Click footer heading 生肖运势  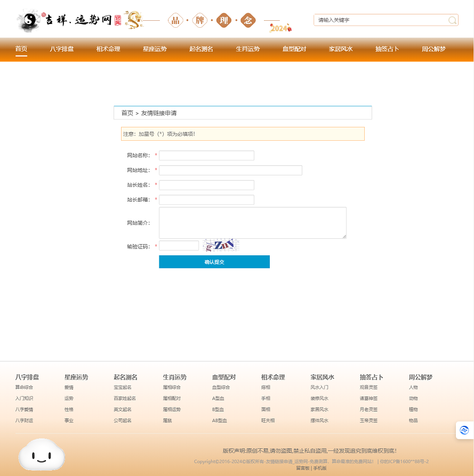click(x=174, y=377)
